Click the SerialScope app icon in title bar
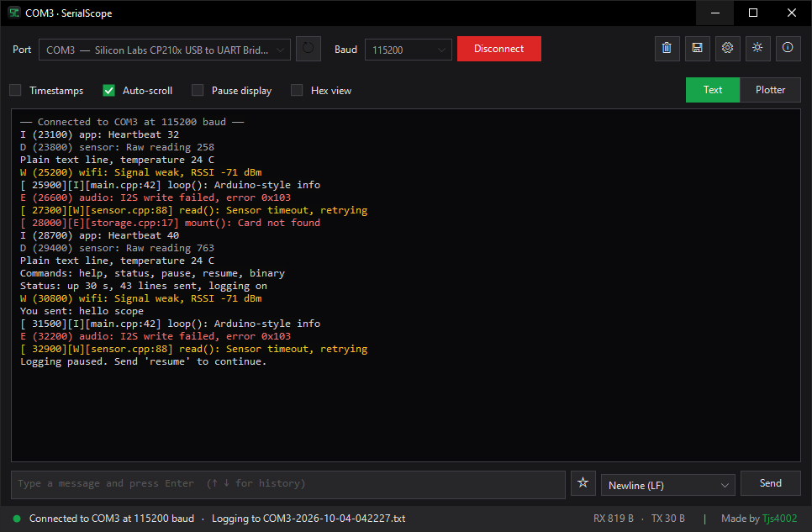The width and height of the screenshot is (812, 532). (x=14, y=13)
